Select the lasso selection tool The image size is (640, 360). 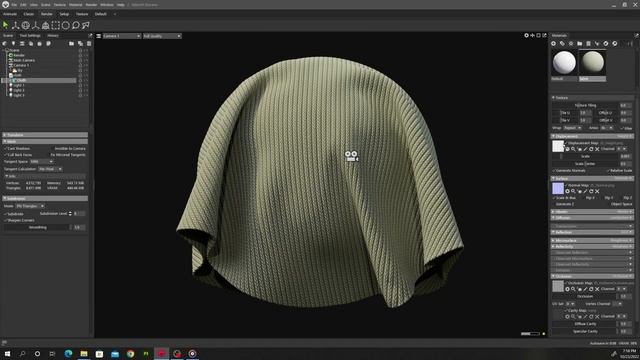tap(76, 25)
